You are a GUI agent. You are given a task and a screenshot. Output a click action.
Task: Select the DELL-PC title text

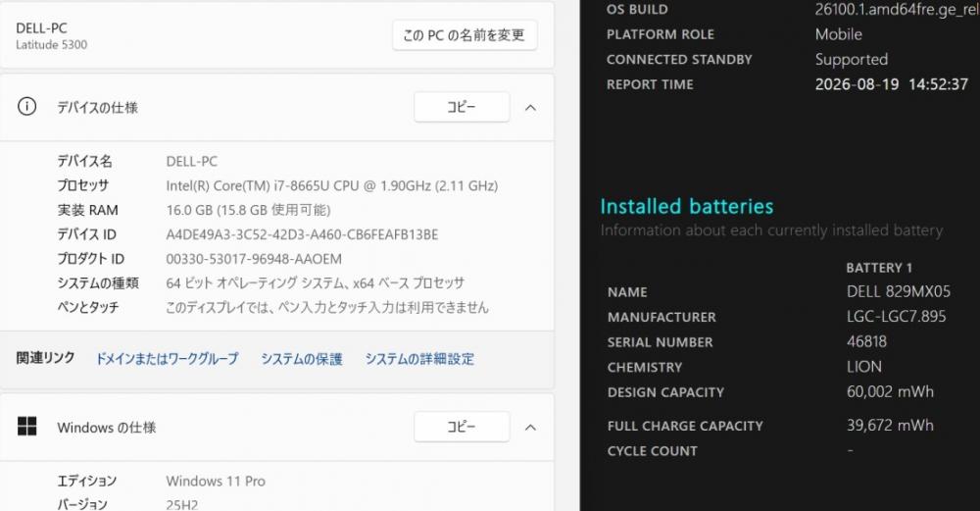point(41,28)
